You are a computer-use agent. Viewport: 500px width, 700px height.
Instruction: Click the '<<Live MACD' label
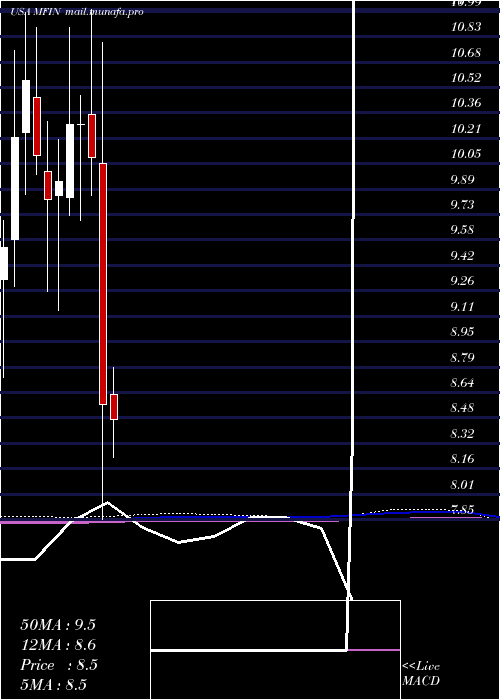421,674
